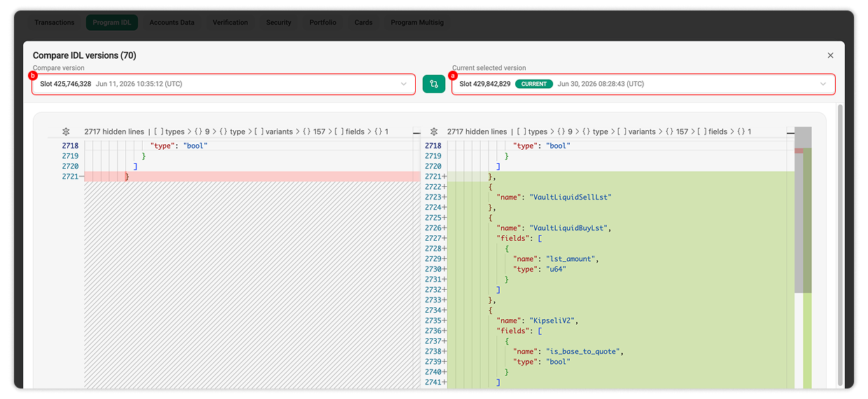Click "bool" value on right pane line 2739

point(559,362)
